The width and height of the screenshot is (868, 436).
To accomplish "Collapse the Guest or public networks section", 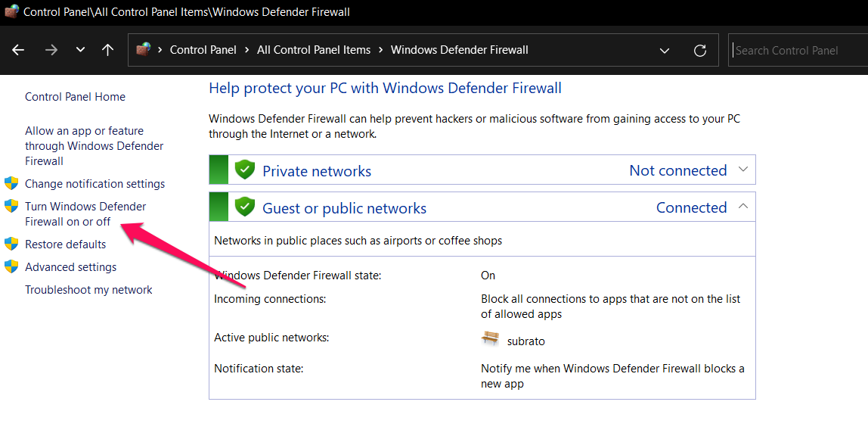I will pyautogui.click(x=742, y=206).
